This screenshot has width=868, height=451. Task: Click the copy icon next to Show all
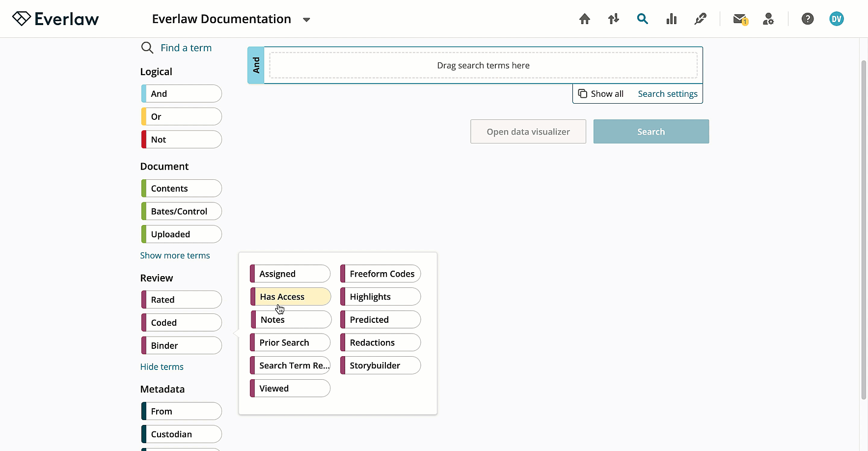pos(582,93)
